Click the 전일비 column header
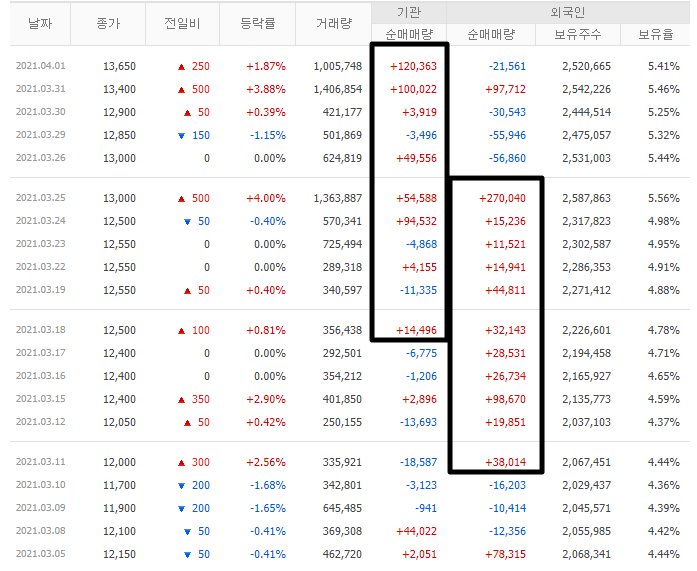Viewport: 697px width, 571px height. pyautogui.click(x=182, y=23)
